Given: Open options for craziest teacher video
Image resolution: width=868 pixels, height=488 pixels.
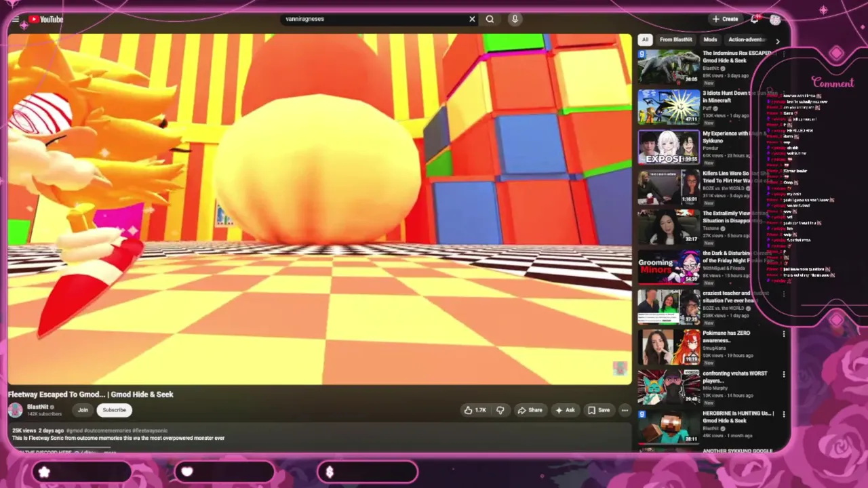Looking at the screenshot, I should pyautogui.click(x=784, y=294).
